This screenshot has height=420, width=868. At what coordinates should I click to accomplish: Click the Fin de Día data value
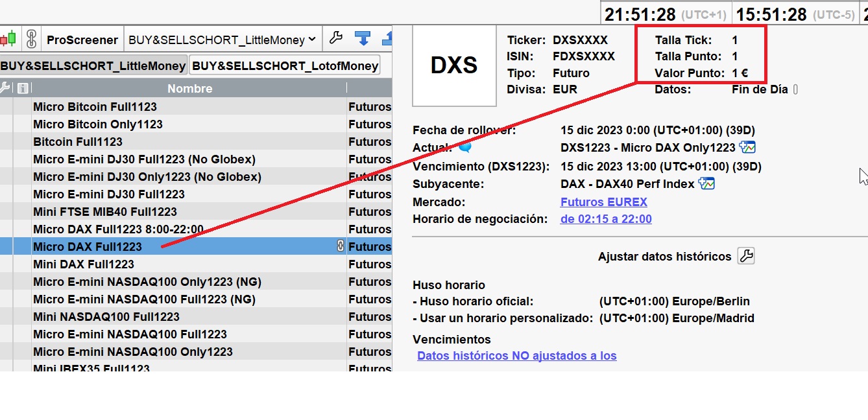(760, 89)
